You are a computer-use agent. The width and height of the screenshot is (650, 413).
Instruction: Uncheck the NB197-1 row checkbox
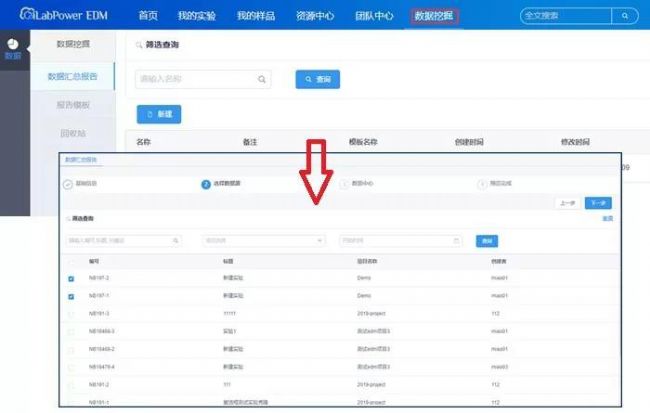(x=70, y=296)
